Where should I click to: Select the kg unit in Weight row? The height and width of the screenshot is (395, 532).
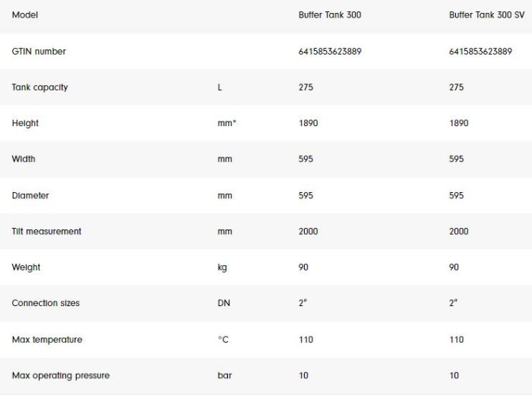222,267
